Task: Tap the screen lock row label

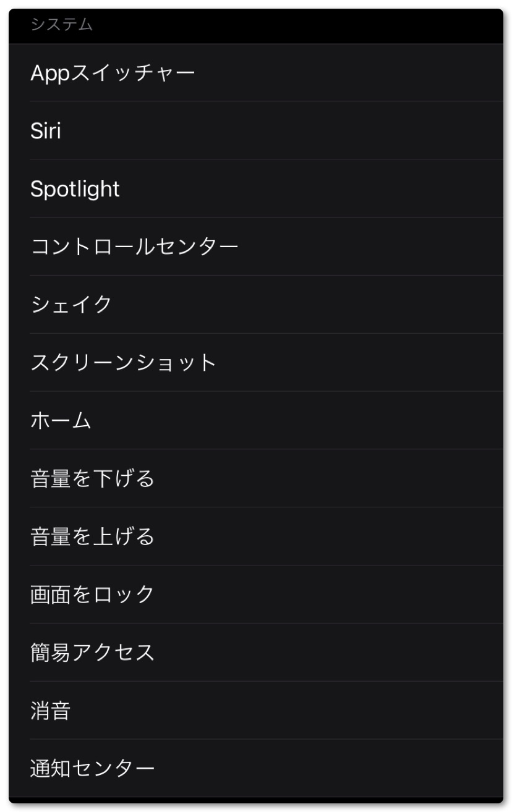Action: [x=92, y=595]
